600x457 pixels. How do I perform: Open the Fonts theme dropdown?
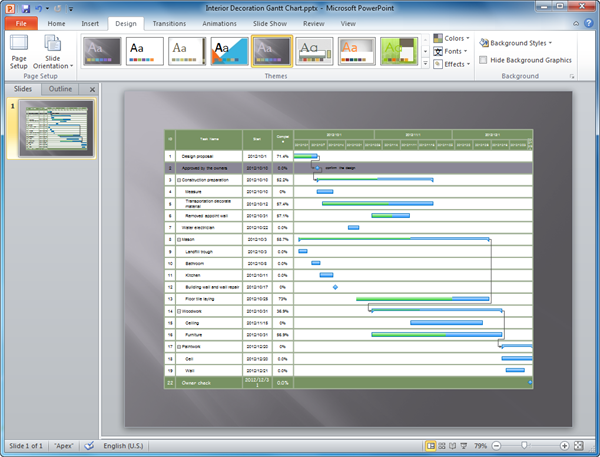pyautogui.click(x=453, y=51)
